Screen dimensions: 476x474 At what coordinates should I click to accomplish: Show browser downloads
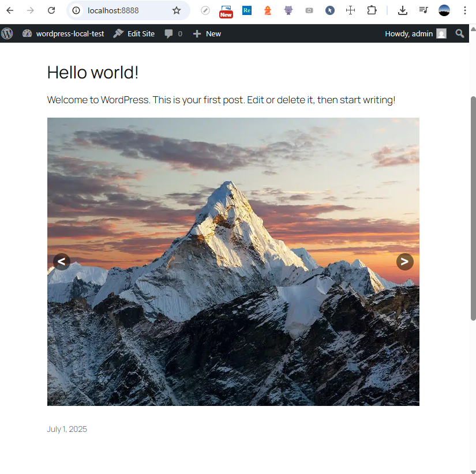(403, 10)
